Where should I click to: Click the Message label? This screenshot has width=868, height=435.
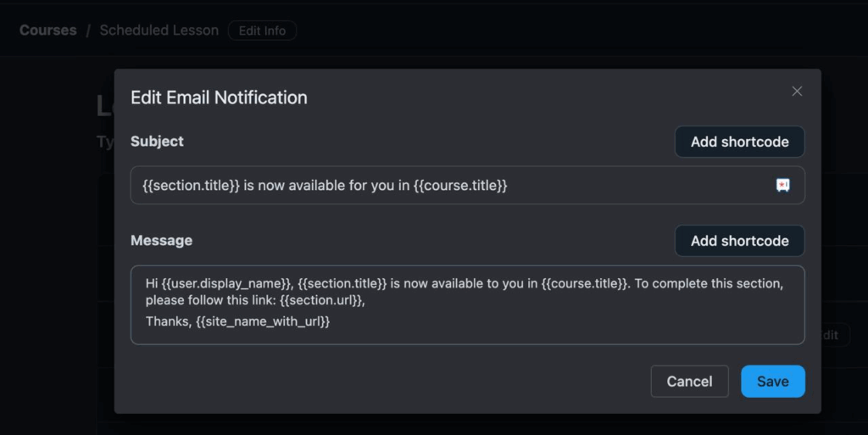pos(161,241)
